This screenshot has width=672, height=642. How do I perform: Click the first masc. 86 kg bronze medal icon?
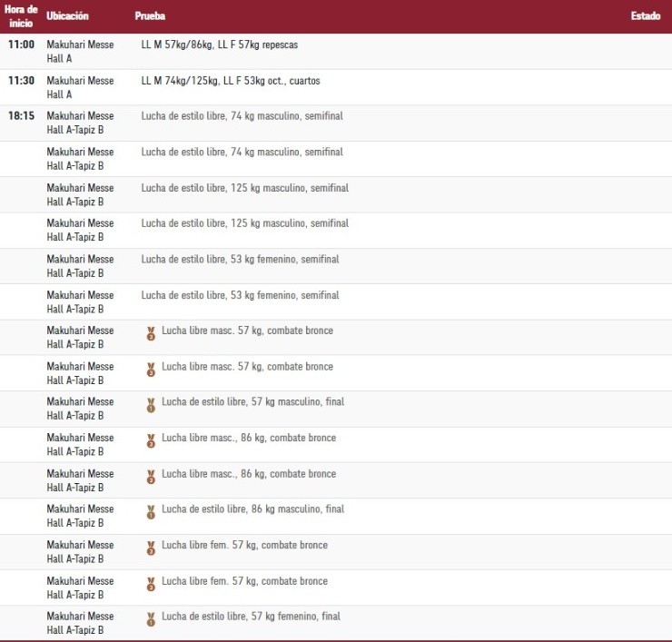coord(151,440)
